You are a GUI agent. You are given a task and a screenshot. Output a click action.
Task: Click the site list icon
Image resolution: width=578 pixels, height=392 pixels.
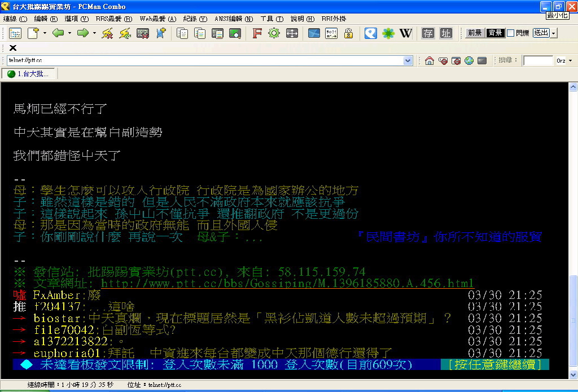pos(15,33)
